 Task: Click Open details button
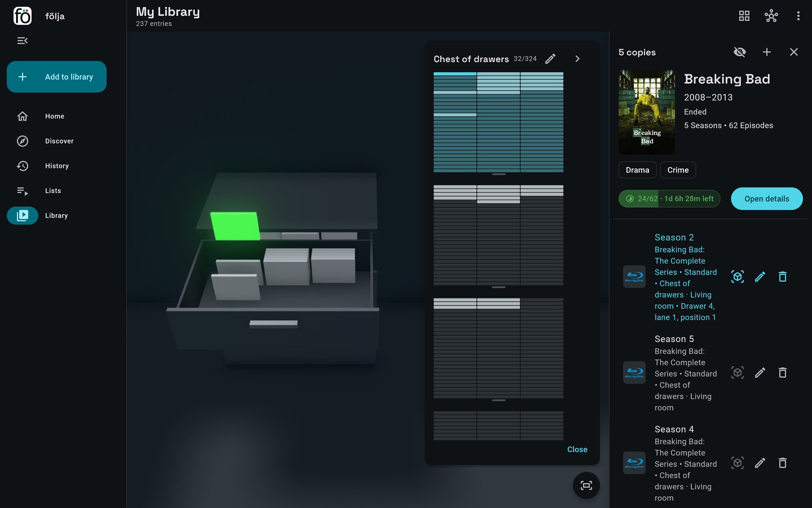pos(767,199)
